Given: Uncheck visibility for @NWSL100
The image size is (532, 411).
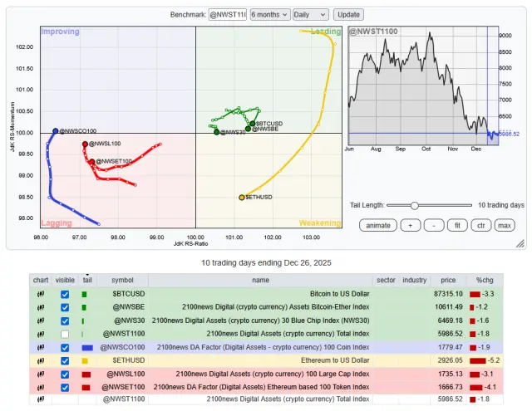Looking at the screenshot, I should [x=65, y=374].
